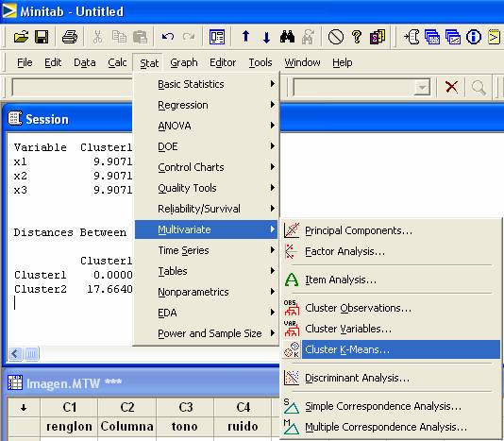Click the 'ruido' column name cell
Viewport: 504px width, 441px height.
243,427
